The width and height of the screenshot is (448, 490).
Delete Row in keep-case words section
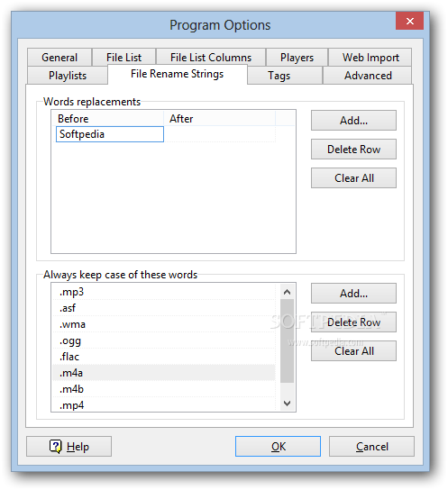coord(353,322)
